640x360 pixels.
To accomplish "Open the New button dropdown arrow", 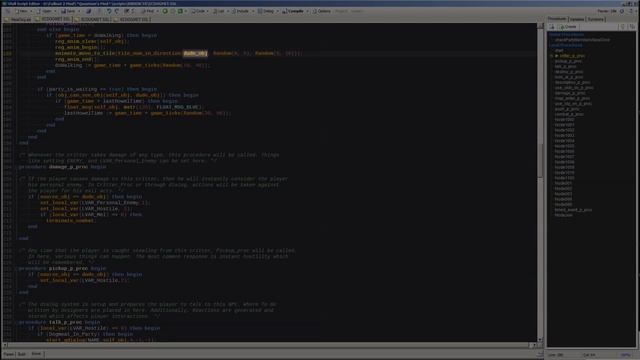I will (x=31, y=11).
